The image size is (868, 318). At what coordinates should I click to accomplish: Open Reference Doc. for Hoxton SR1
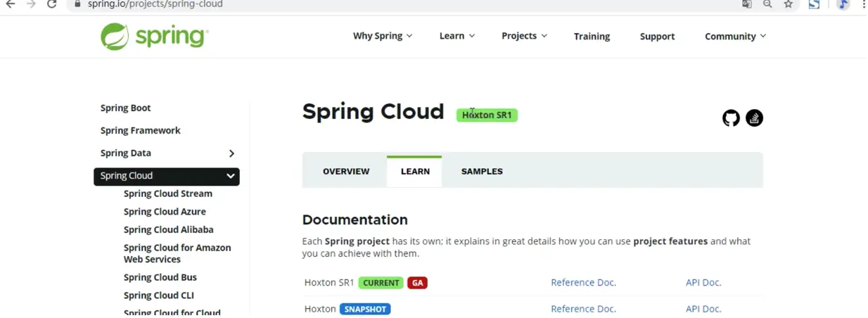pyautogui.click(x=583, y=283)
